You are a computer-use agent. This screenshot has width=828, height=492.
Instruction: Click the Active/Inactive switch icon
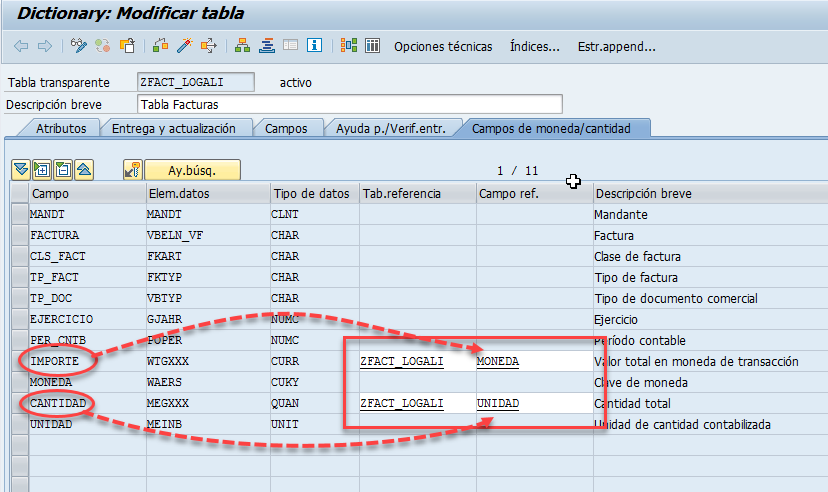[x=102, y=45]
